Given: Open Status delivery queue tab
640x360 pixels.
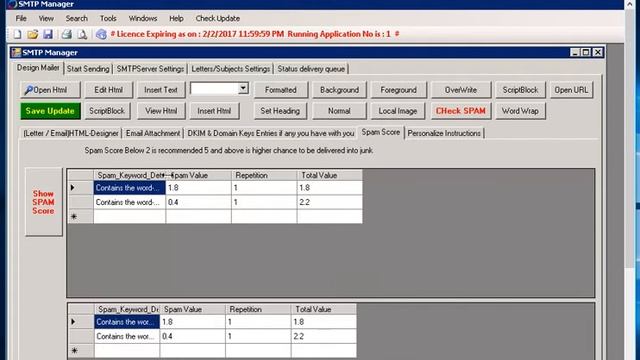Looking at the screenshot, I should [311, 69].
